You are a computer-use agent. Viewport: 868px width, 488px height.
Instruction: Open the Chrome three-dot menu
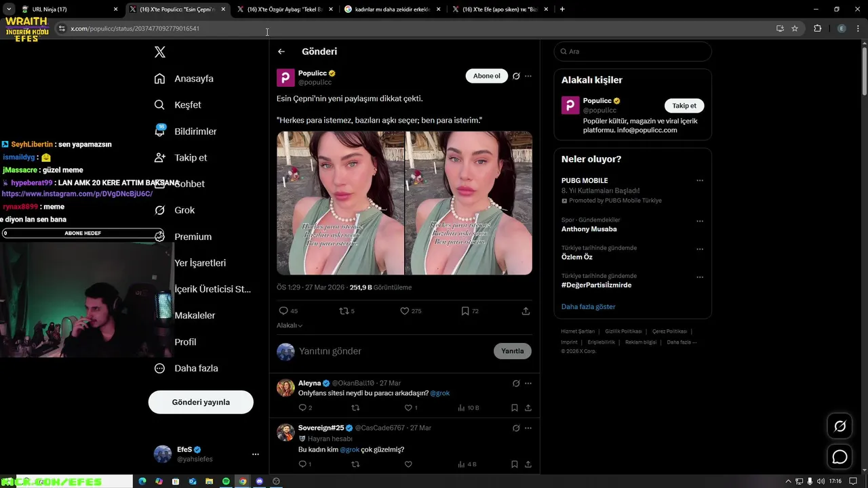[x=858, y=28]
